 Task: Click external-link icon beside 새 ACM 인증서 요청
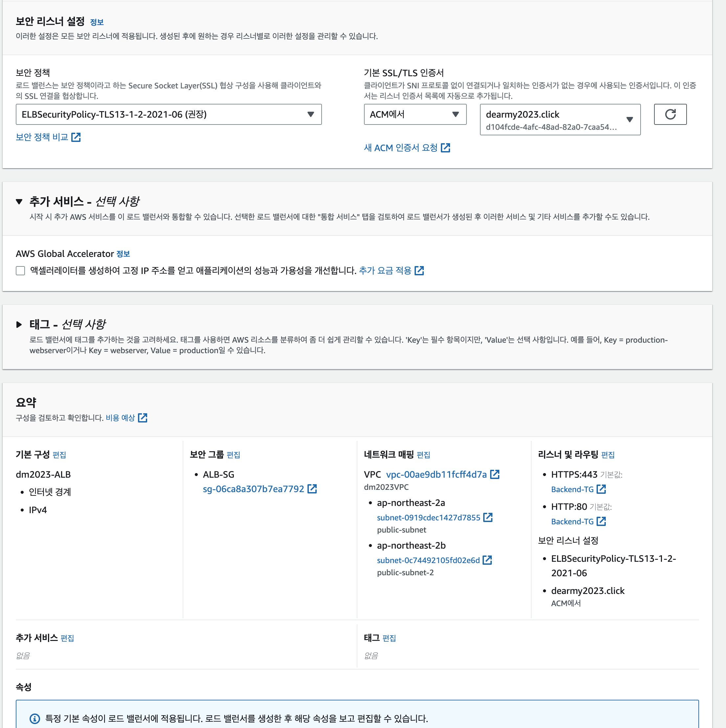[x=445, y=148]
